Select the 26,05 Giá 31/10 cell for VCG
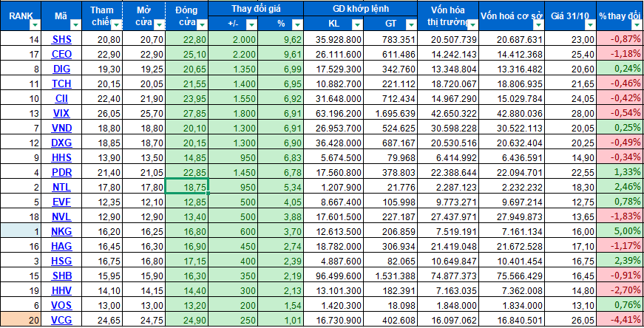 tap(571, 320)
